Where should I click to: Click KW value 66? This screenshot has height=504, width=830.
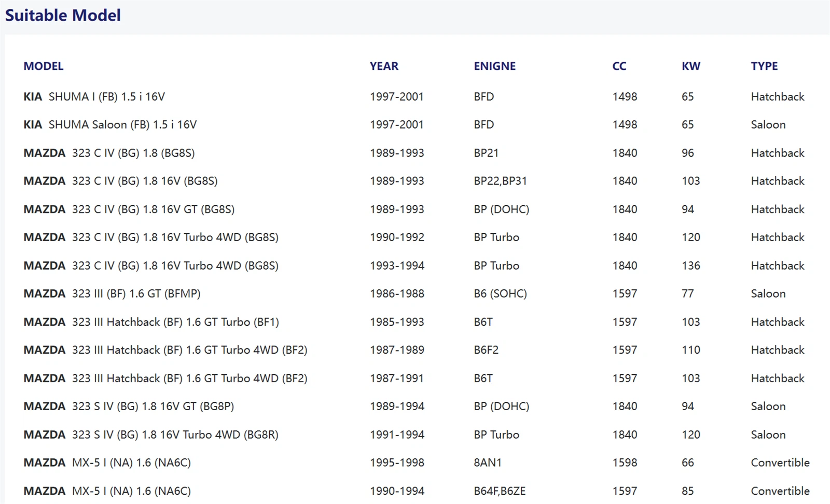(x=688, y=463)
